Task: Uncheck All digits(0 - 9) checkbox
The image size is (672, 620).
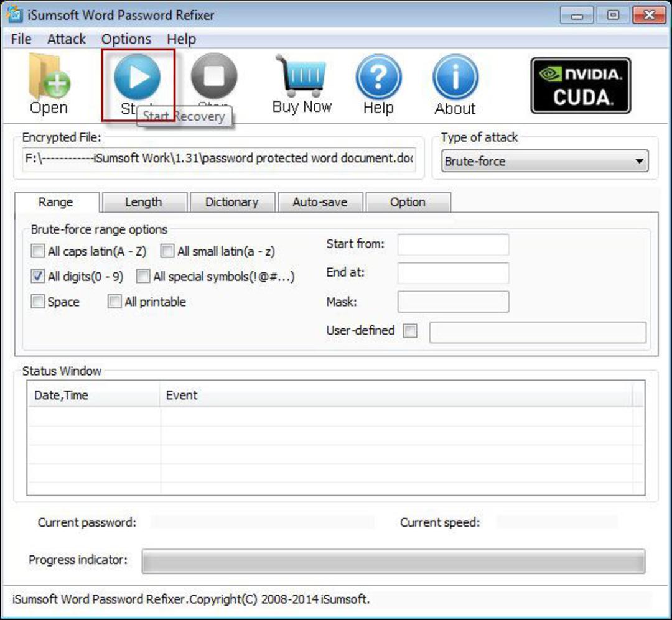Action: [x=38, y=276]
